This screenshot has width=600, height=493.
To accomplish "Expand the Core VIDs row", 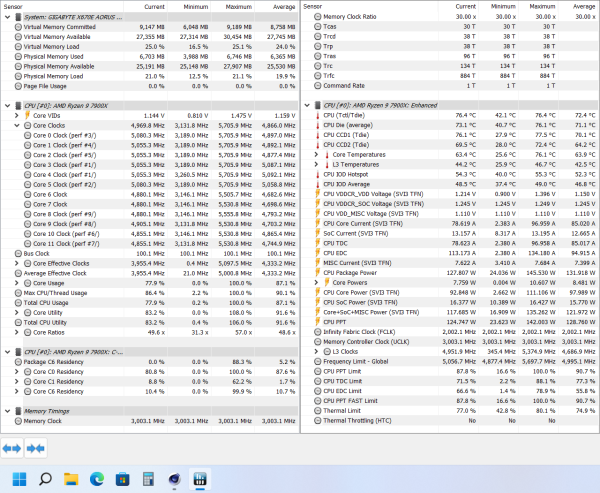I will pyautogui.click(x=16, y=115).
